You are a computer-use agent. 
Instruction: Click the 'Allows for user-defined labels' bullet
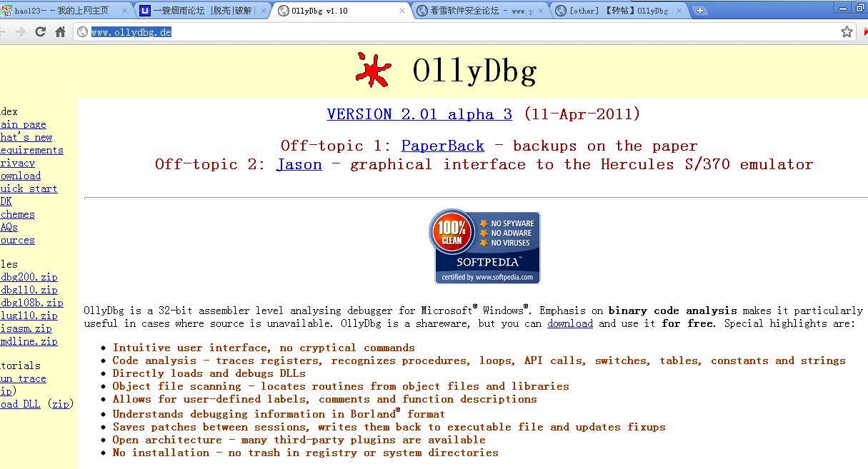tap(324, 399)
